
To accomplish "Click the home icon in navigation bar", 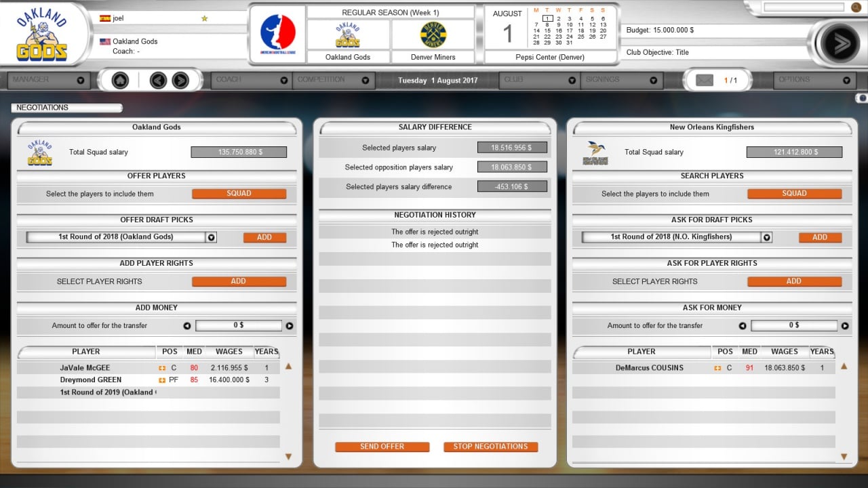I will click(120, 81).
